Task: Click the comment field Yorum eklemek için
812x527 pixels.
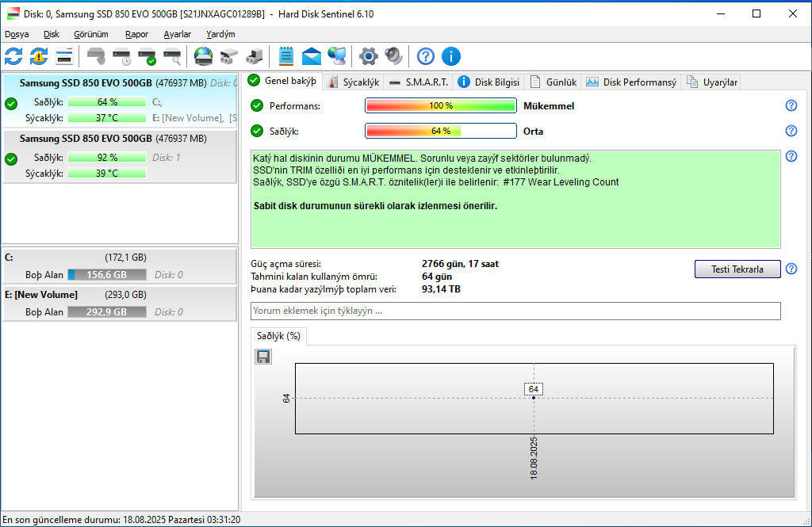Action: tap(515, 311)
